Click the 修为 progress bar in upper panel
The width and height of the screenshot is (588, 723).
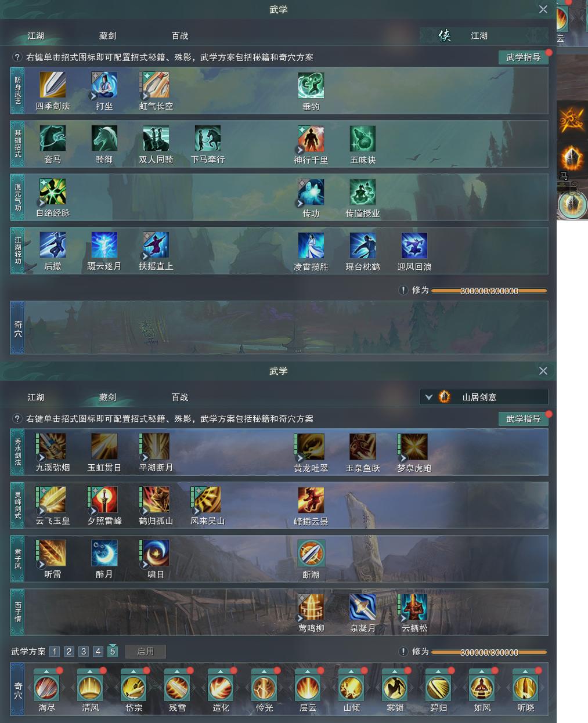click(489, 291)
